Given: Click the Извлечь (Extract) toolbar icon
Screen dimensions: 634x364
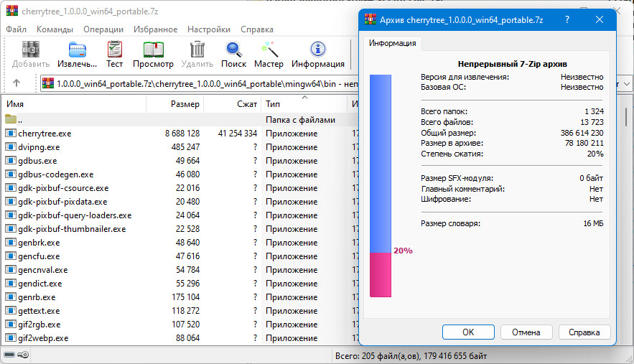Looking at the screenshot, I should (x=78, y=50).
